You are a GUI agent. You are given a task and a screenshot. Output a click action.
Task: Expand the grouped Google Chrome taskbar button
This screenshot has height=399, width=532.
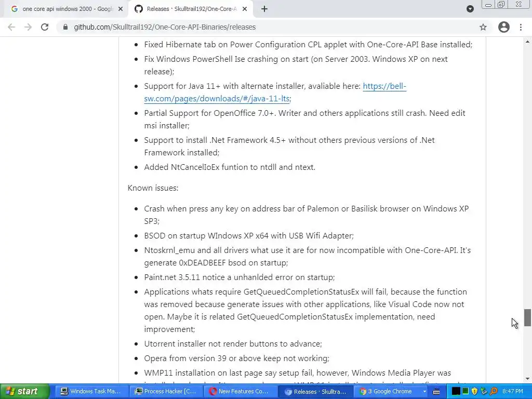(392, 392)
